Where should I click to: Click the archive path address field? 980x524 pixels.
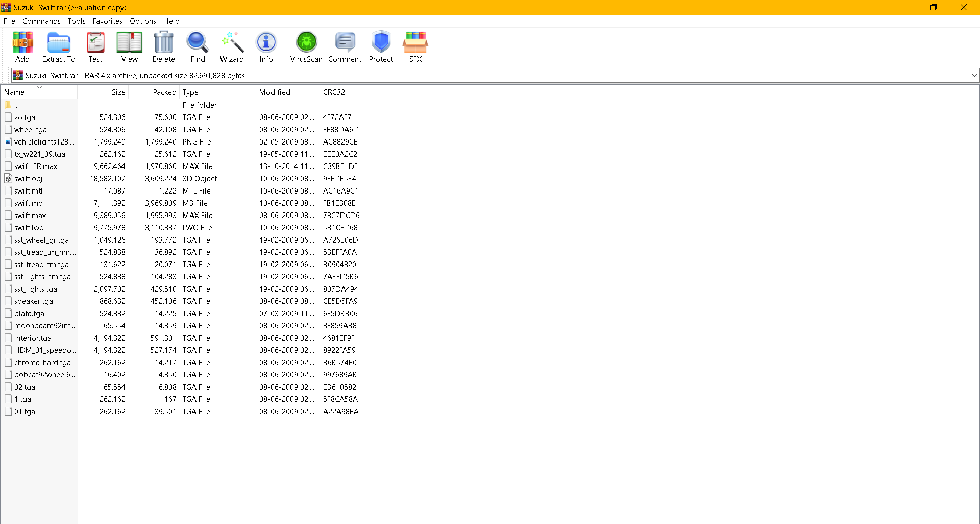[495, 76]
